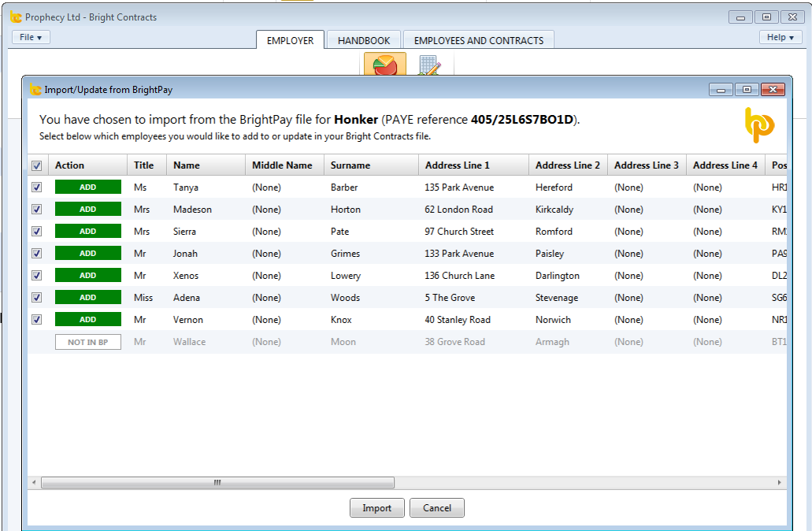Click the Bright Contracts logo in main title bar
812x531 pixels.
[16, 17]
